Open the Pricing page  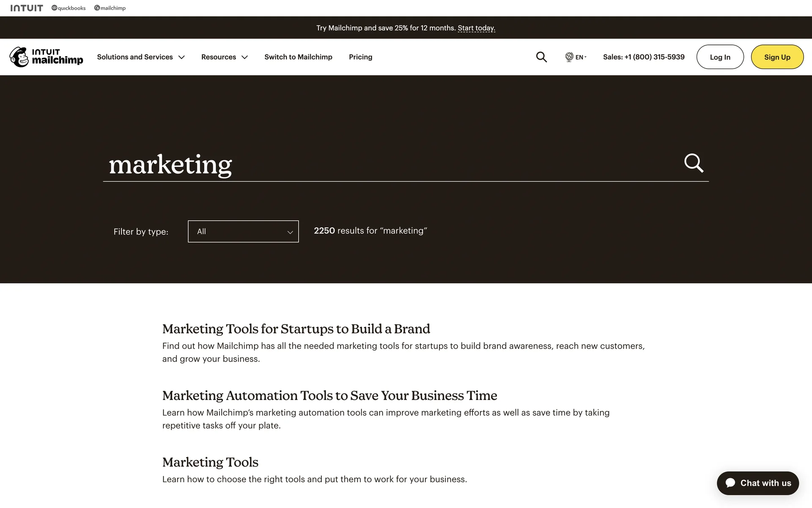[x=360, y=57]
